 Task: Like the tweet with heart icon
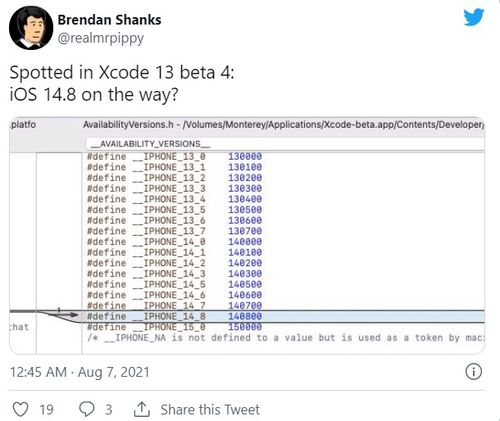pos(20,409)
